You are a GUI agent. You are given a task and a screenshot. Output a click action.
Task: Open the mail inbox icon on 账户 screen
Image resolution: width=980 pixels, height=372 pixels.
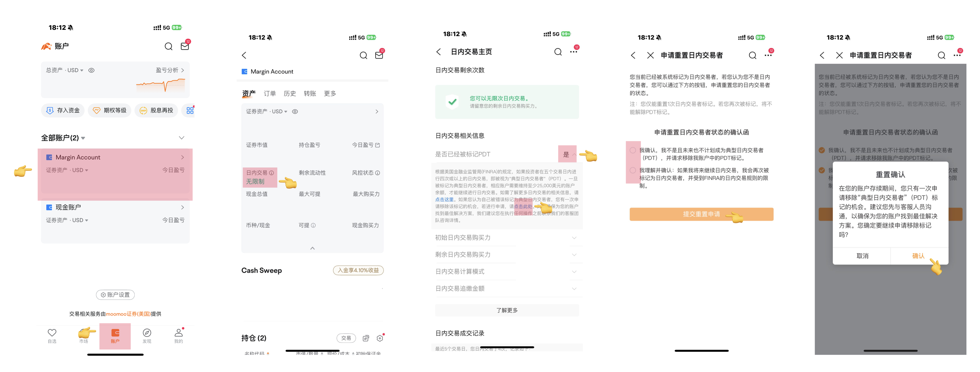pyautogui.click(x=185, y=46)
